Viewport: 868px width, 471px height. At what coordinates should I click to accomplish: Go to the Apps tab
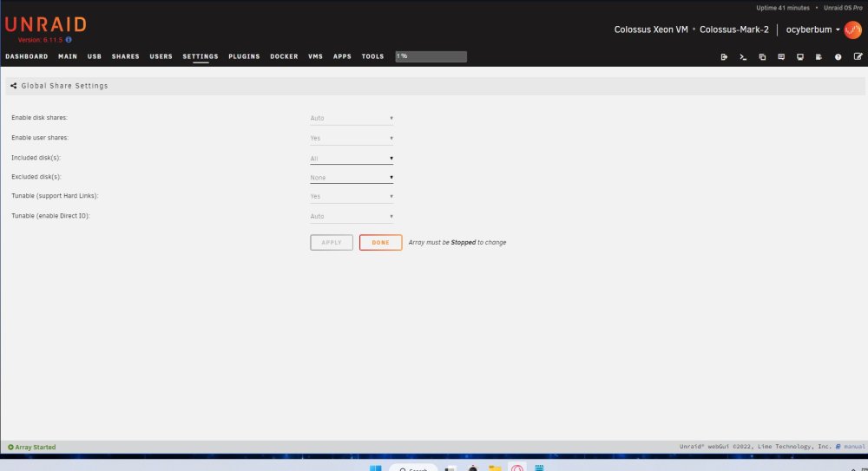click(x=342, y=56)
